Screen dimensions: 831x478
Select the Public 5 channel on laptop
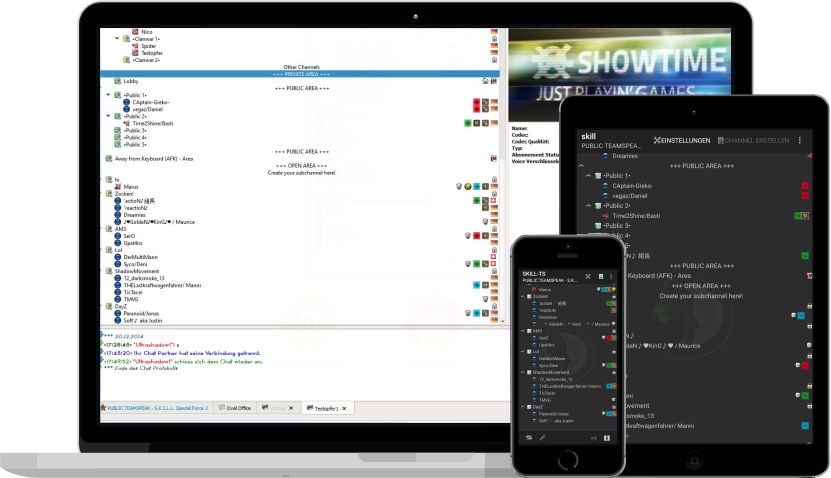(x=135, y=144)
